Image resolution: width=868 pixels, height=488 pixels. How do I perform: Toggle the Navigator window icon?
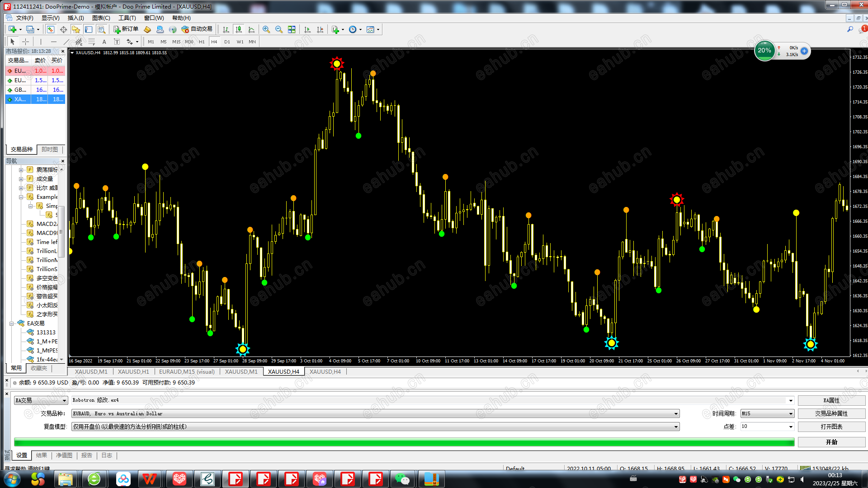pos(76,29)
